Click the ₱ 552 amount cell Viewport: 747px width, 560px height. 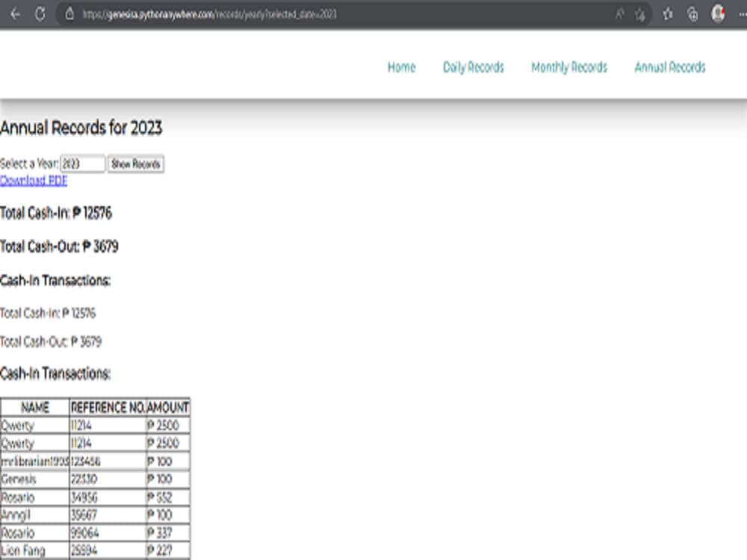coord(167,497)
